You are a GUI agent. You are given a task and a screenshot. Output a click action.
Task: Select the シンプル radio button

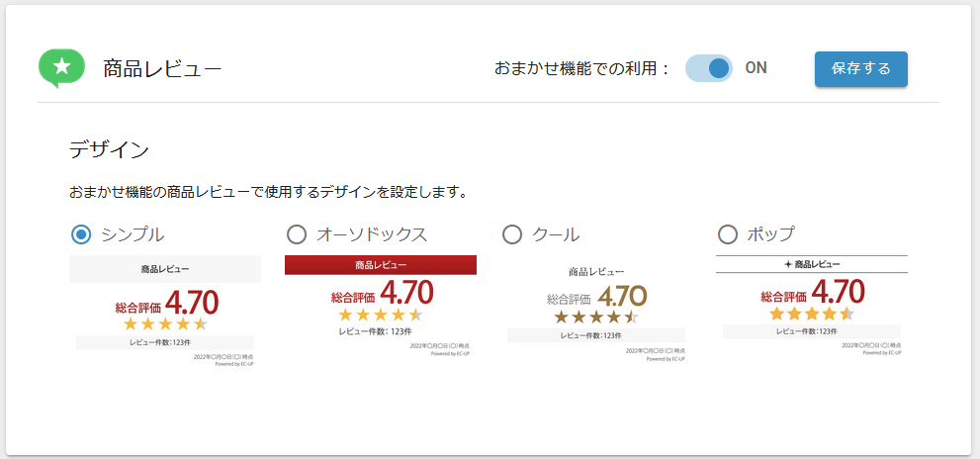(x=82, y=234)
